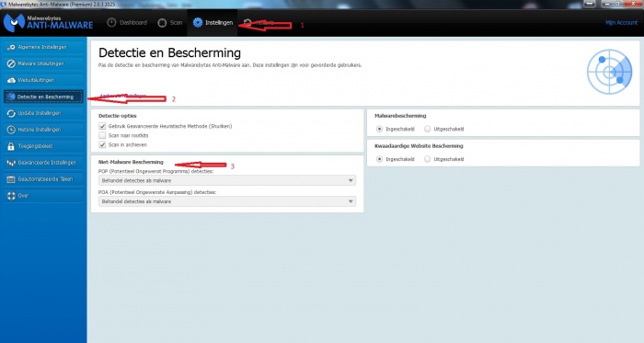The width and height of the screenshot is (644, 343).
Task: Open Geautomatiseerde Taken calendar item
Action: (x=43, y=179)
